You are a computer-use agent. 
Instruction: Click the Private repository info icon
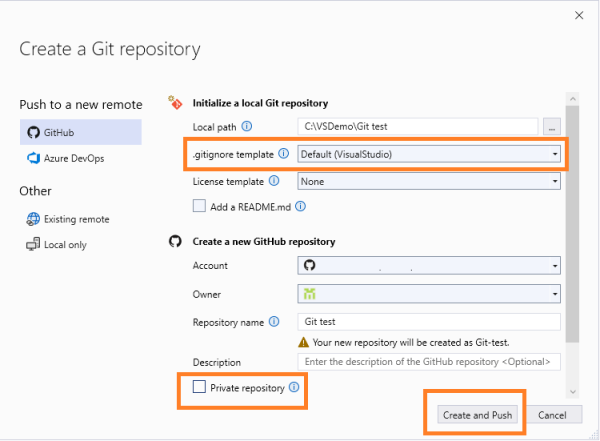(294, 387)
